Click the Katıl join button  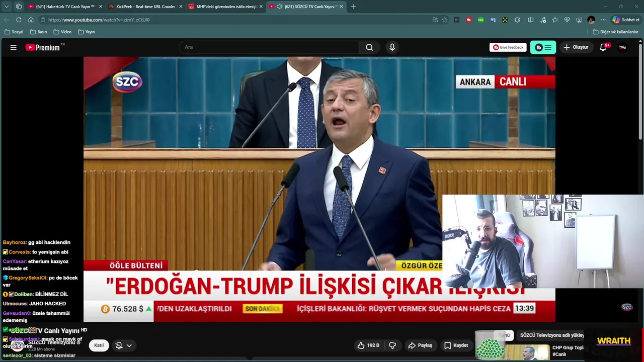point(99,345)
